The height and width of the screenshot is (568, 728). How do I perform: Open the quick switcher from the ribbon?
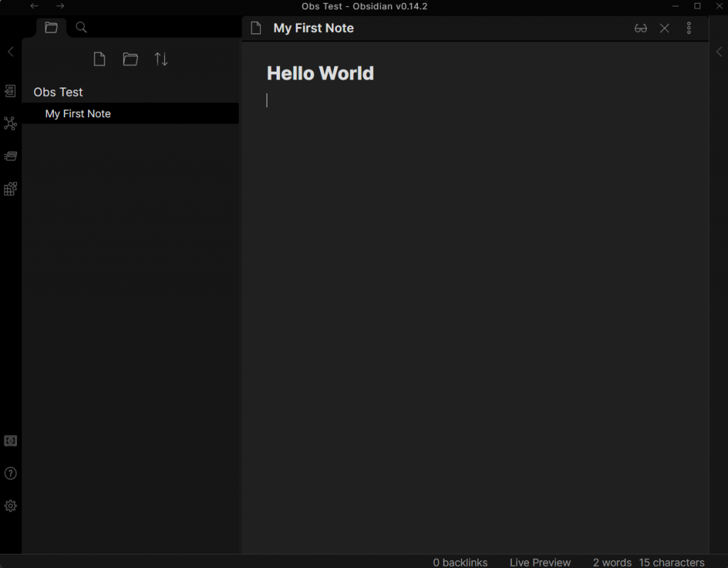point(10,91)
